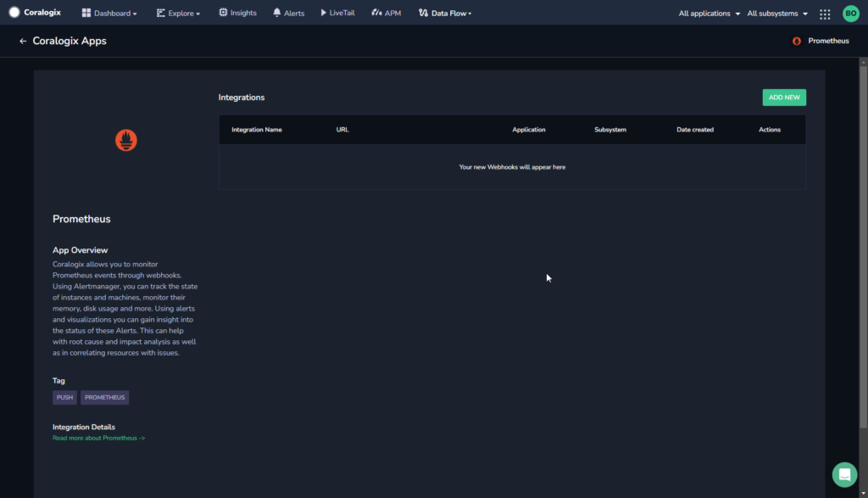
Task: Click the scrollbar down arrow
Action: [x=863, y=493]
